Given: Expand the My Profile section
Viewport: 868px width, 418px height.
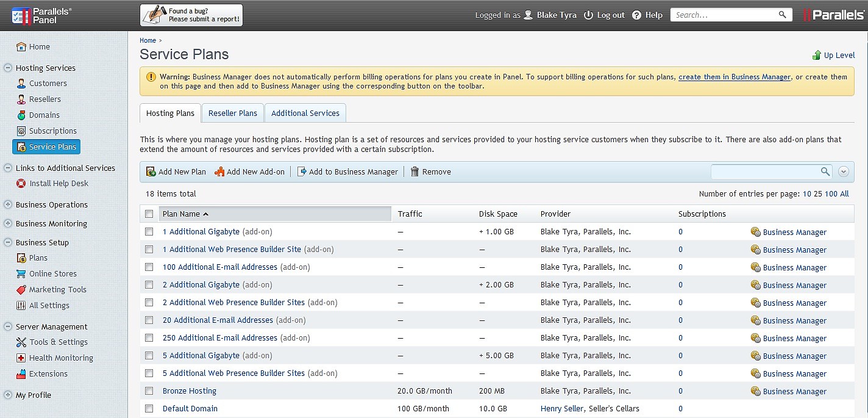Looking at the screenshot, I should (x=8, y=395).
